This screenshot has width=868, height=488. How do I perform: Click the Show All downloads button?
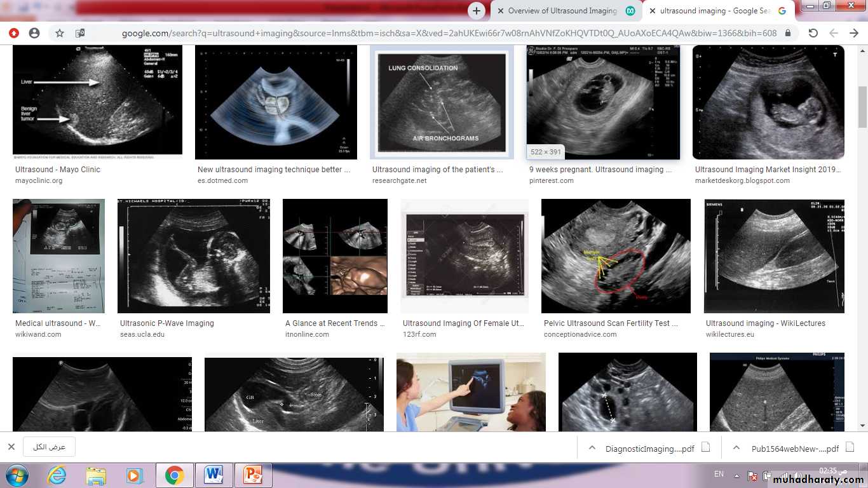(49, 447)
